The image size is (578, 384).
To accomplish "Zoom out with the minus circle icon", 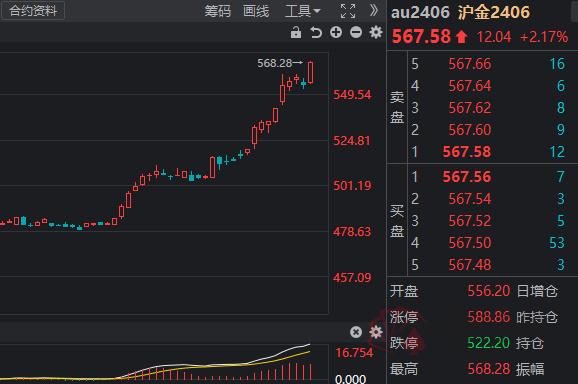I will 356,32.
